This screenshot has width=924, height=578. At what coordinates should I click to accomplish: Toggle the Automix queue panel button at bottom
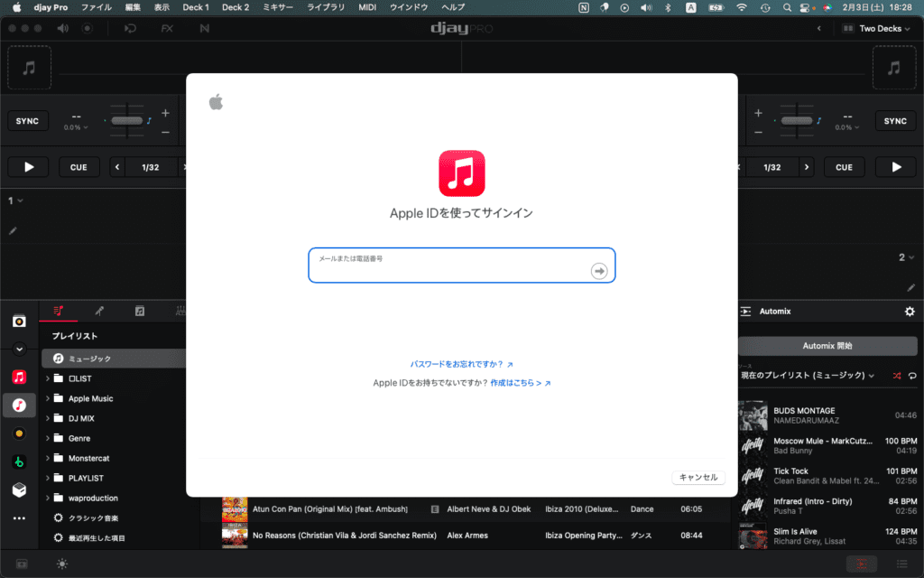(862, 564)
